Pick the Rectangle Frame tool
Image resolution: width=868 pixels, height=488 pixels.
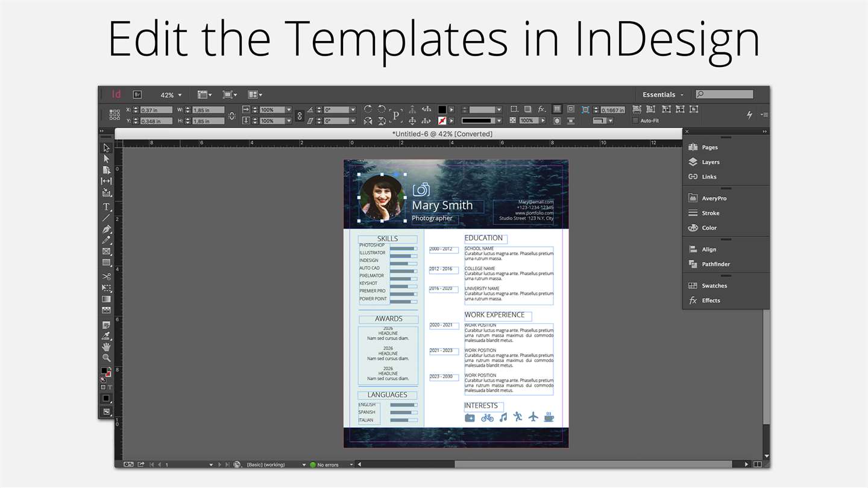[x=106, y=251]
